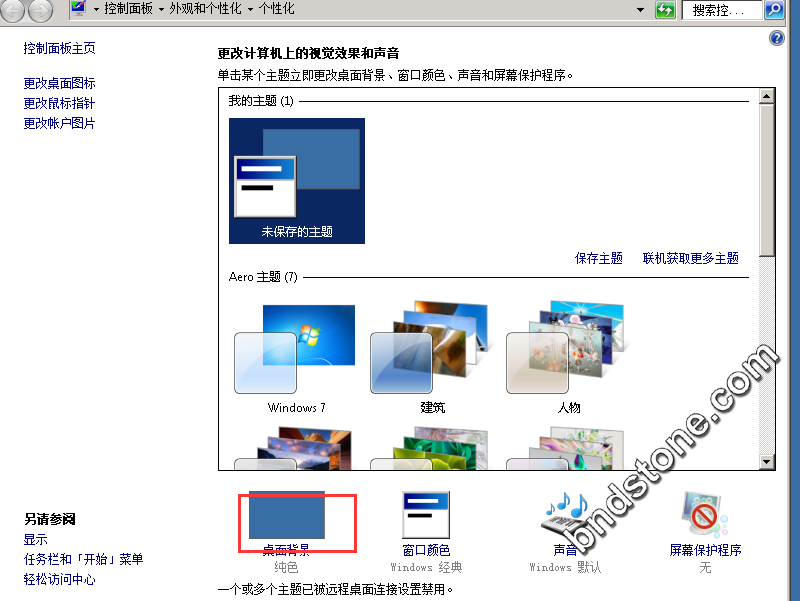Click the green refresh button in address bar
Screen dimensions: 800x601
[x=665, y=10]
